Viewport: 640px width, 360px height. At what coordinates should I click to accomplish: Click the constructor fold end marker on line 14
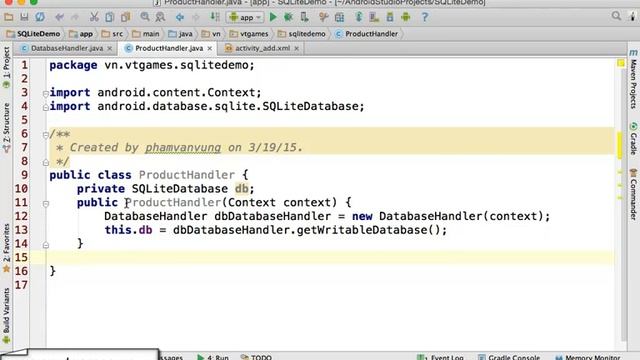[46, 245]
